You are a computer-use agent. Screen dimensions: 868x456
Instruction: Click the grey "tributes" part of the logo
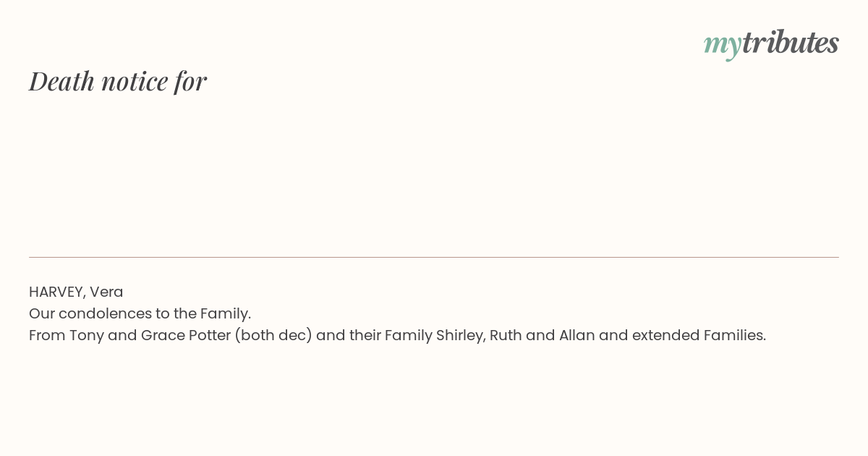790,43
